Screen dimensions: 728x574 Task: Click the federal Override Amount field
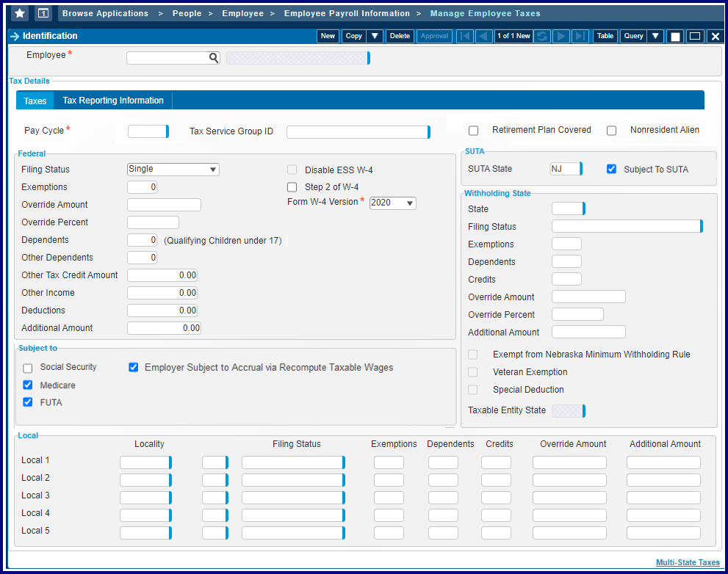[x=164, y=205]
